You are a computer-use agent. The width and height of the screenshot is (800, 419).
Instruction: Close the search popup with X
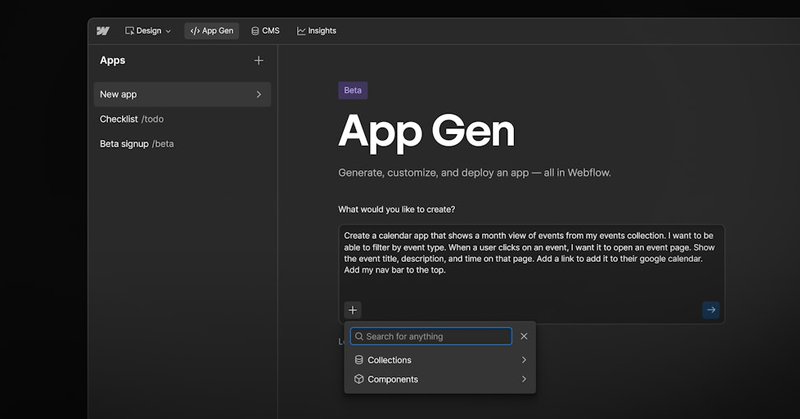coord(524,336)
